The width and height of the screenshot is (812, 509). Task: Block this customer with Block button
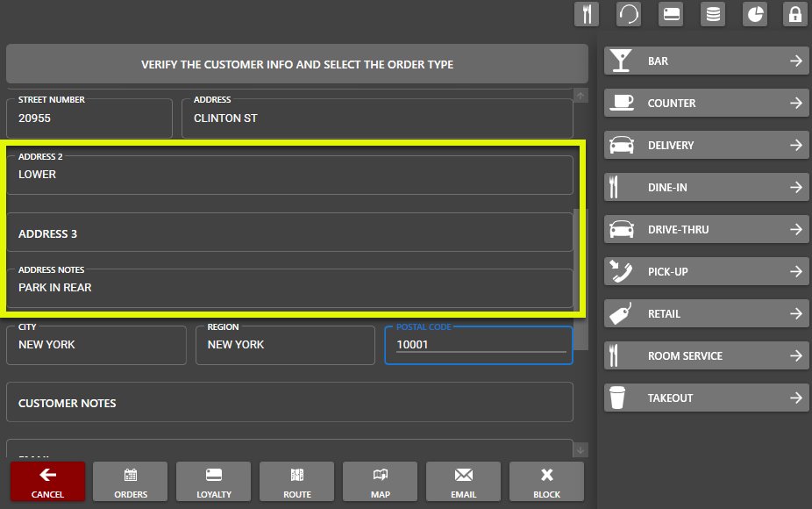point(546,482)
